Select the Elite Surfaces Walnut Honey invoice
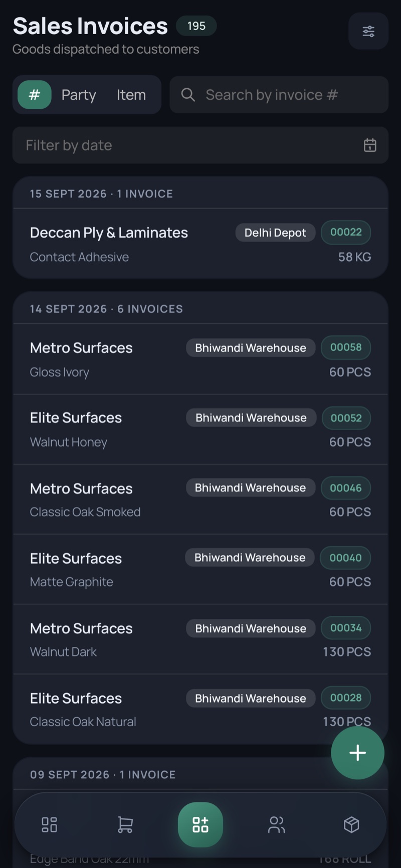Screen dimensions: 401x868 tap(200, 430)
